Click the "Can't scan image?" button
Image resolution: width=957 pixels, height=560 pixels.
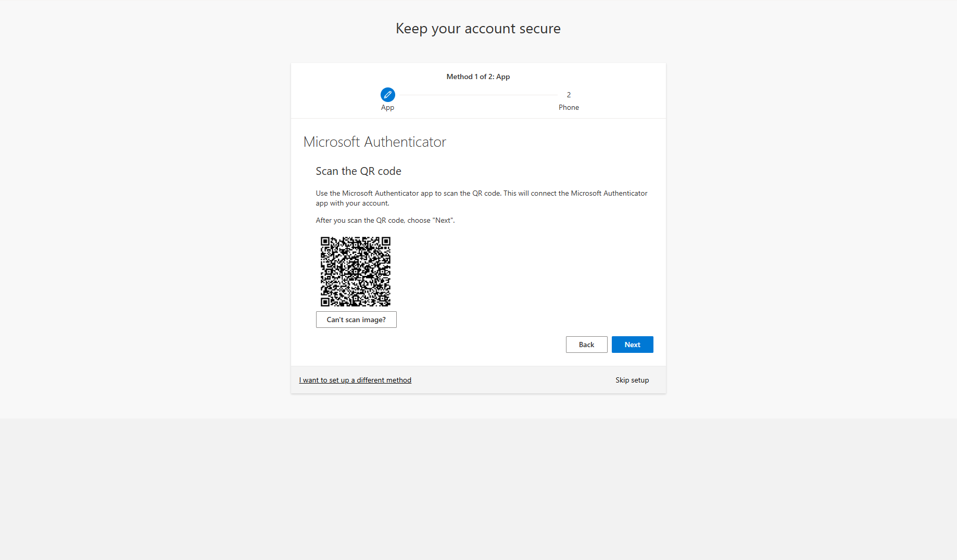[x=356, y=319]
